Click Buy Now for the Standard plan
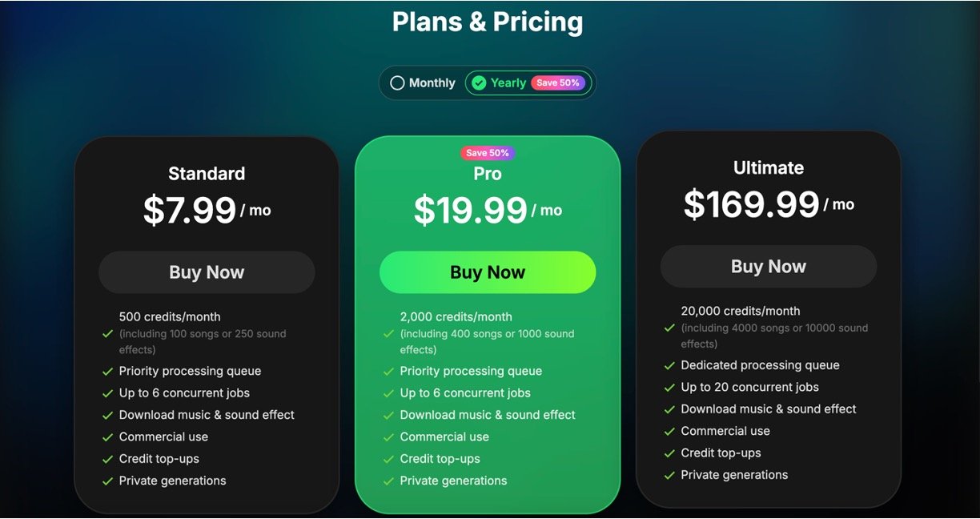Screen dimensions: 980x519 tap(207, 272)
